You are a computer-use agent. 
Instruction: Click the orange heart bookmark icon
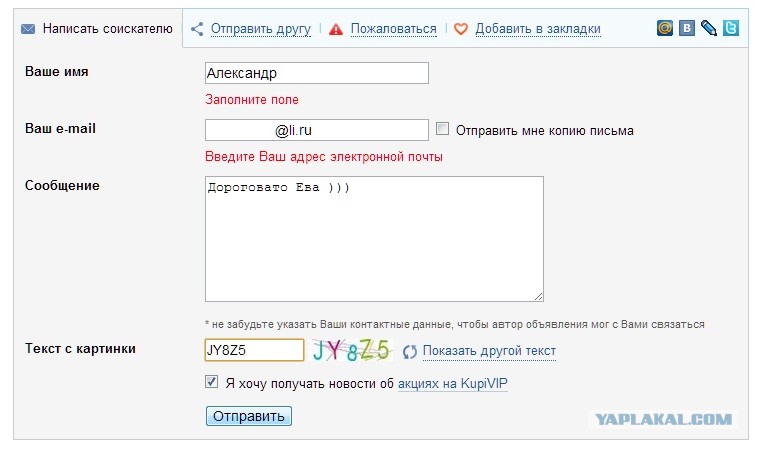461,29
